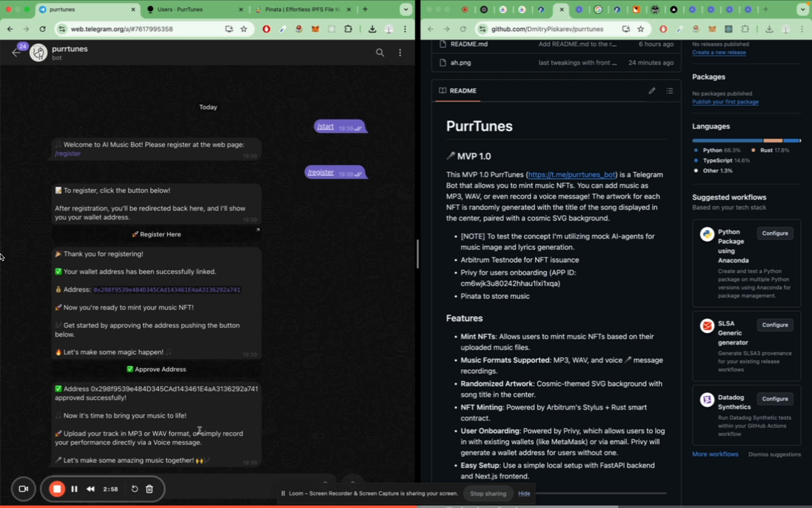Viewport: 812px width, 508px height.
Task: Open purrtunes bot avatar profile
Action: tap(39, 52)
